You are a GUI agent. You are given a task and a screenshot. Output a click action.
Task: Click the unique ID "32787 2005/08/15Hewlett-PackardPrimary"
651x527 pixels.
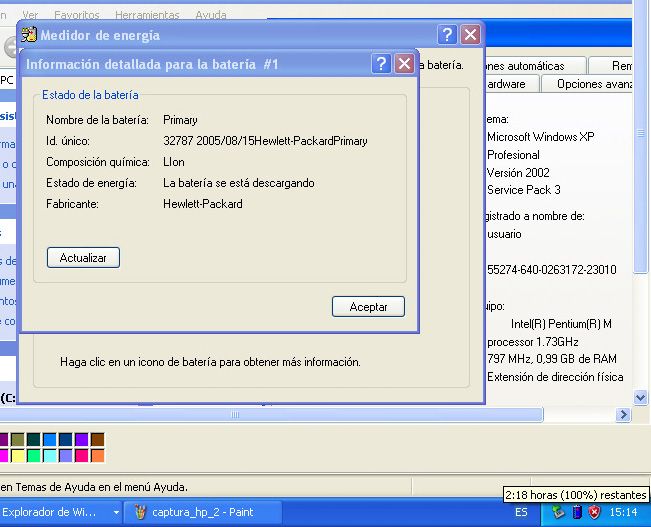click(265, 141)
